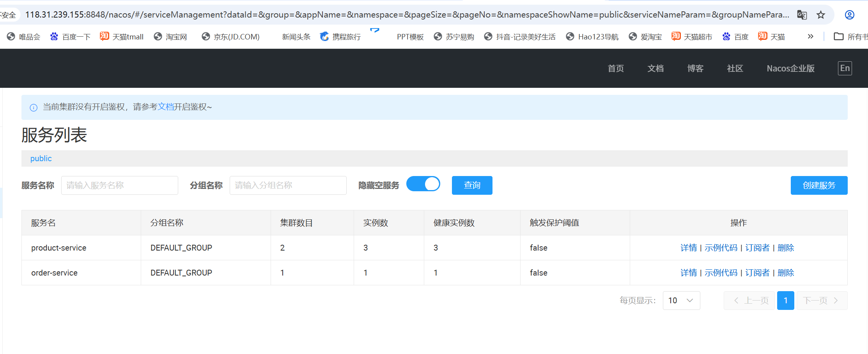Click DEFAULT_GROUP in the order-service row

(x=181, y=273)
